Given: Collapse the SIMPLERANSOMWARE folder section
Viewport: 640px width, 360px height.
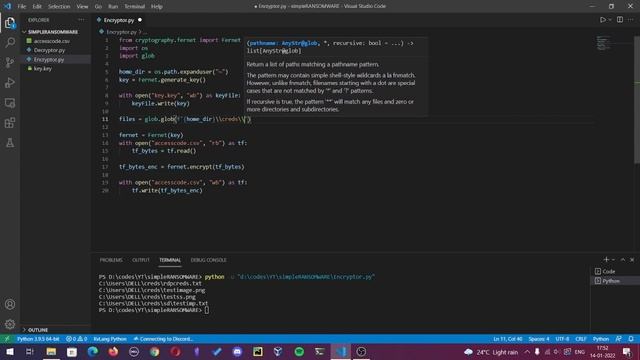Looking at the screenshot, I should 53,32.
